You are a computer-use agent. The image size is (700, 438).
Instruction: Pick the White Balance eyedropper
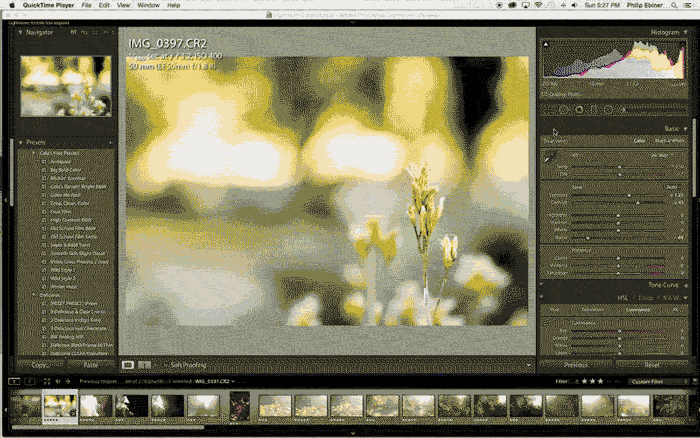pos(550,157)
